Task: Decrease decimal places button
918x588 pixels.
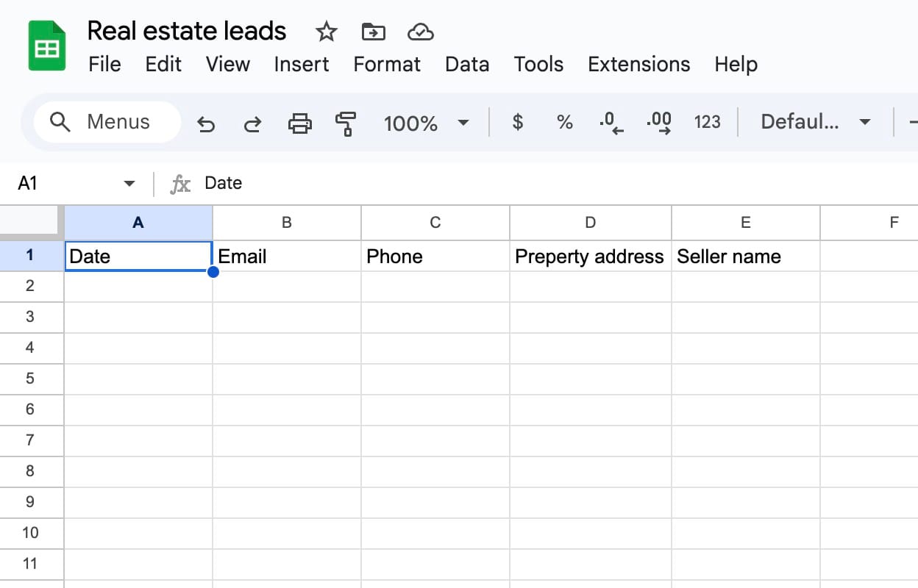Action: pos(611,123)
